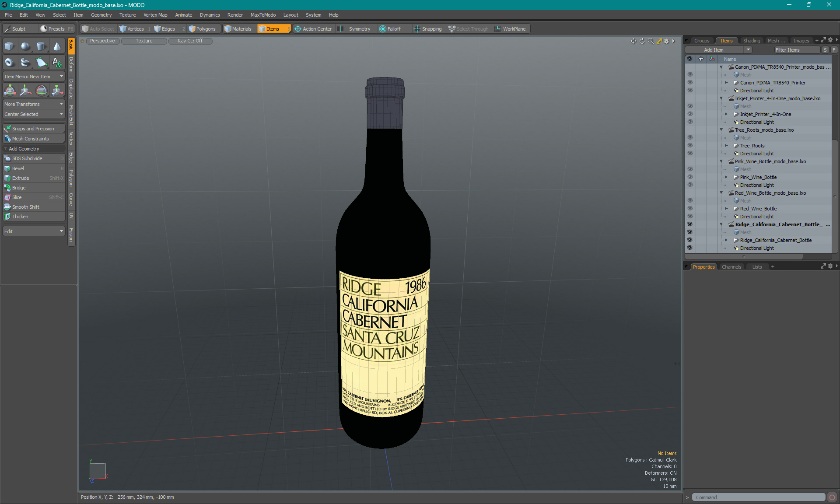Switch to the Channels tab
840x504 pixels.
point(731,267)
